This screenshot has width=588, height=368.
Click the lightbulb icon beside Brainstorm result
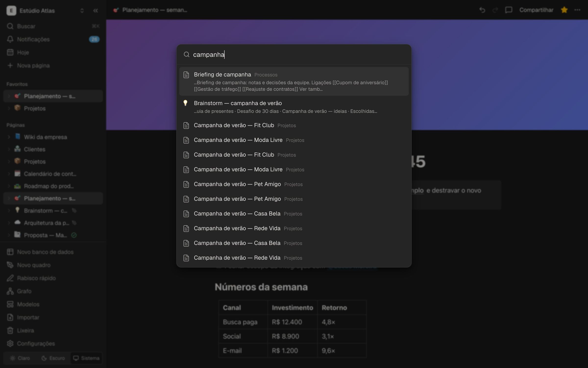click(x=186, y=103)
